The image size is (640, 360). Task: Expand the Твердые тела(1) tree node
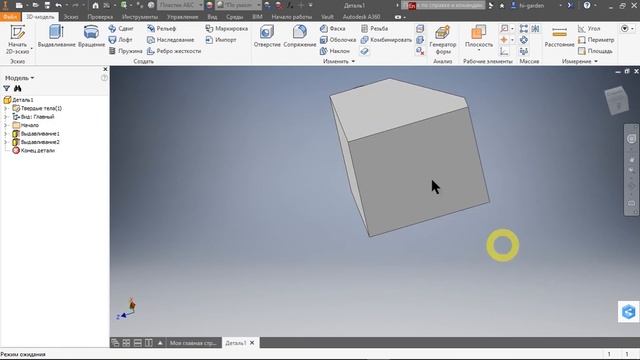tap(6, 108)
